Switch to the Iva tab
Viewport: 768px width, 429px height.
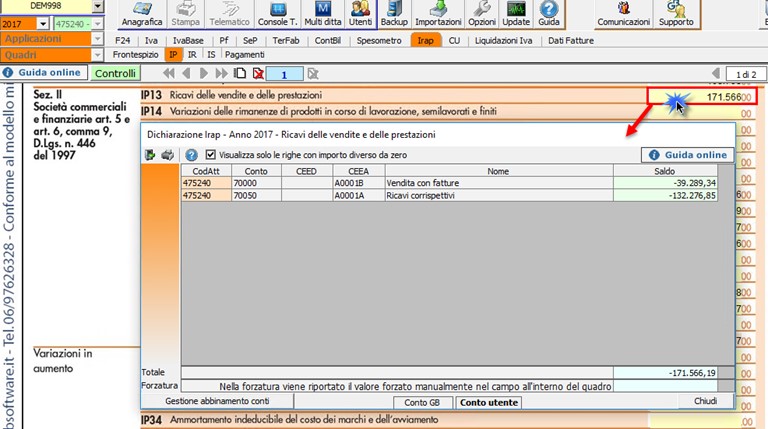pyautogui.click(x=151, y=41)
